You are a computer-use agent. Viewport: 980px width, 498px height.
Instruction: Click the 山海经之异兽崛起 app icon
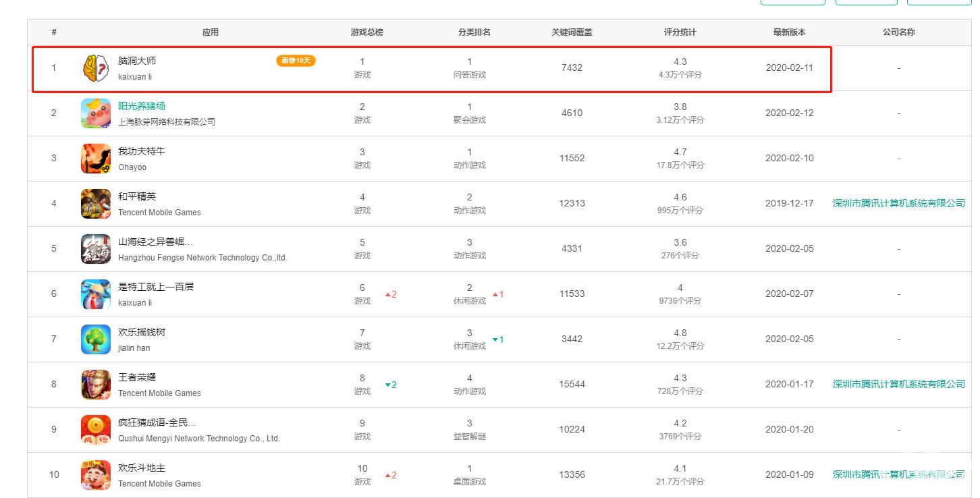coord(96,249)
